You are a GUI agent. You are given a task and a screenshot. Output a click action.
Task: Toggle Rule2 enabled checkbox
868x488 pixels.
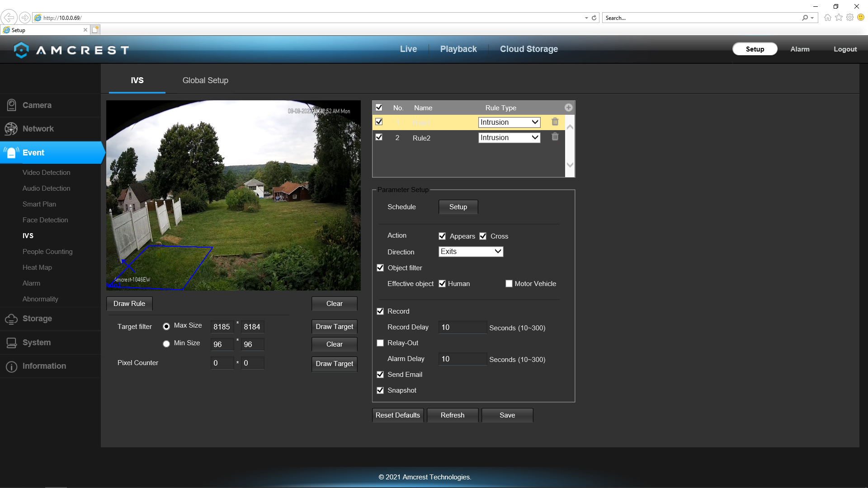(379, 137)
